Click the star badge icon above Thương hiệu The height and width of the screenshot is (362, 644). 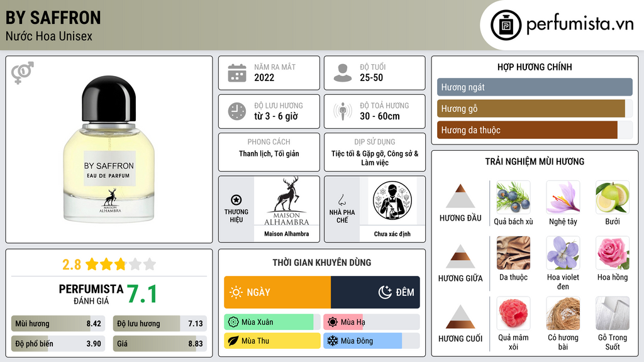(x=236, y=200)
